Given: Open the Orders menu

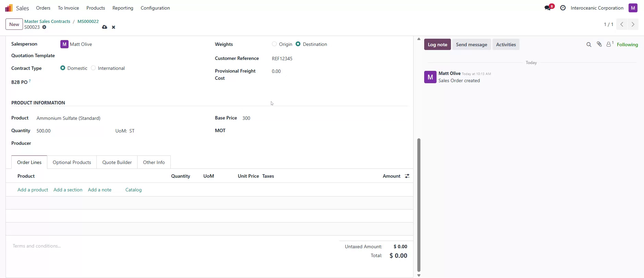Looking at the screenshot, I should click(43, 8).
